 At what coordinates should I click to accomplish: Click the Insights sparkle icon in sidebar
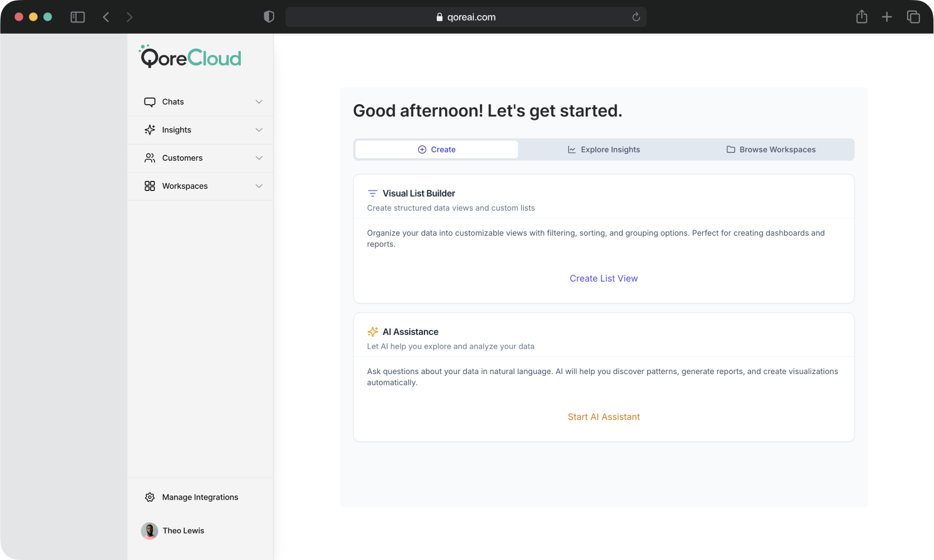(150, 130)
